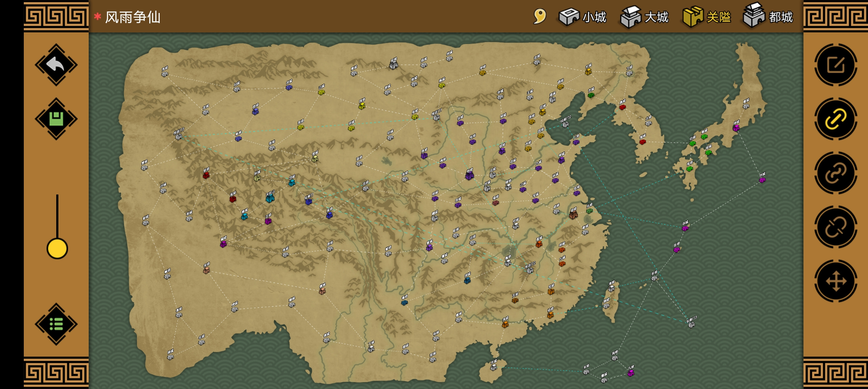Screen dimensions: 868x389
Task: Select the grey 万城 city node
Action: point(629,71)
